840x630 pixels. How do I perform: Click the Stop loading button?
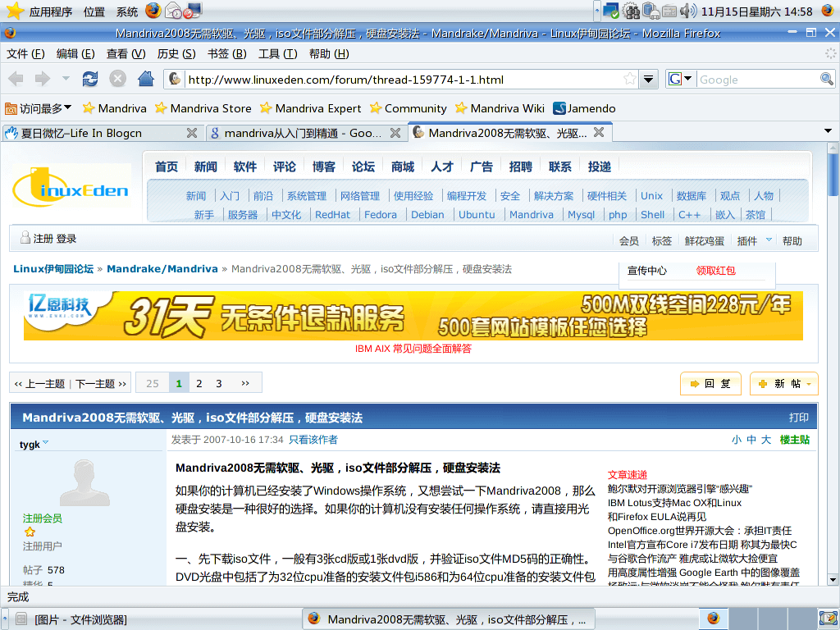point(117,80)
